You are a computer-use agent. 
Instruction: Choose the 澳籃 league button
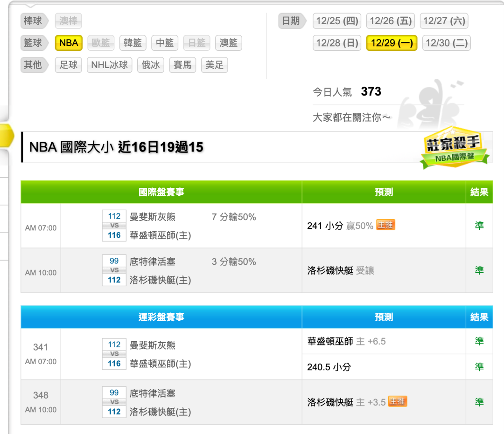coord(229,43)
